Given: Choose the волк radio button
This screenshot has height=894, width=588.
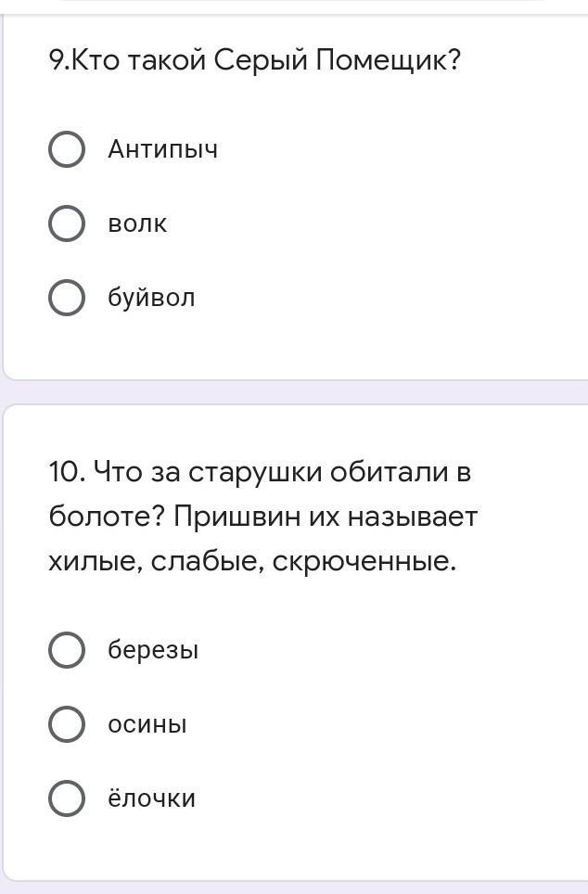Looking at the screenshot, I should (x=67, y=223).
